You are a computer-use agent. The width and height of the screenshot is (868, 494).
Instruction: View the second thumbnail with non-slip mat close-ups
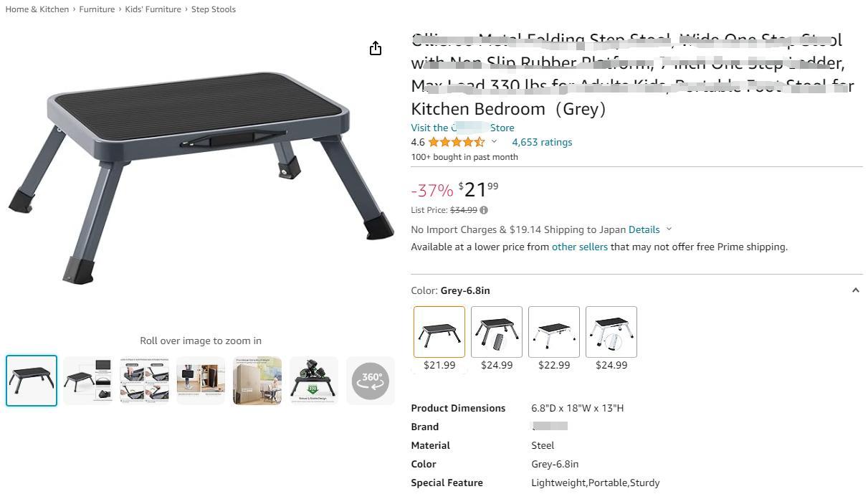click(x=88, y=381)
